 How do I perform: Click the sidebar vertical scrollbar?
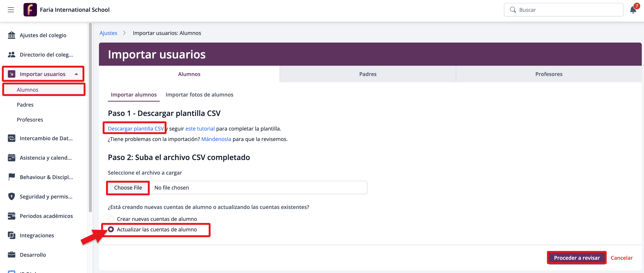(x=90, y=117)
